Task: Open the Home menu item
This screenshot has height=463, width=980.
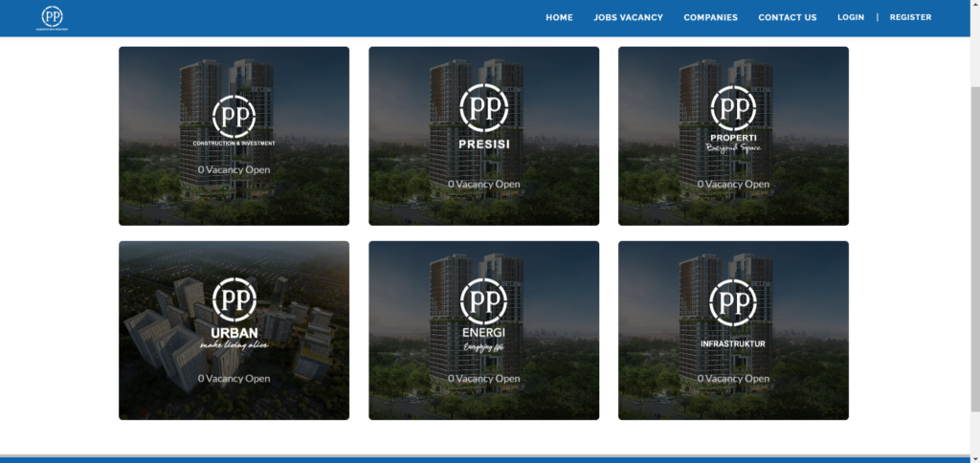Action: tap(559, 17)
